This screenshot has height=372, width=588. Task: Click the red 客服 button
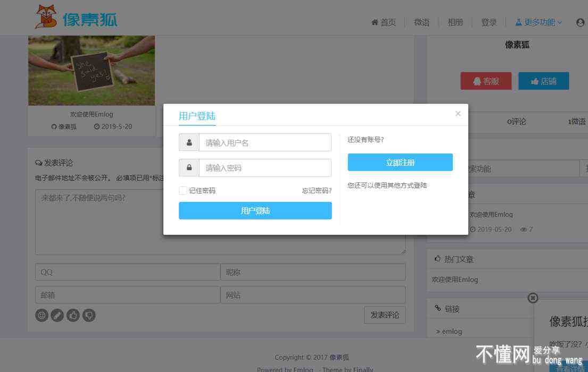(486, 81)
